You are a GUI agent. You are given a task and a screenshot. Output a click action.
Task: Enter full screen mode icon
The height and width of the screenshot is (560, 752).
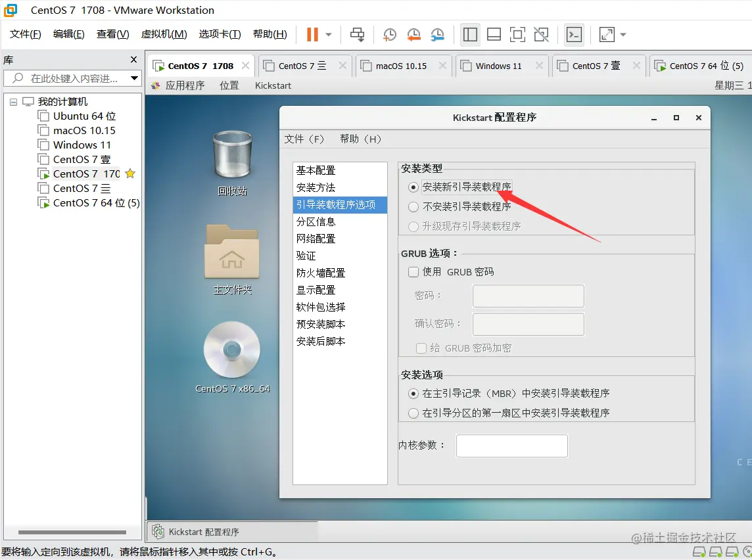pyautogui.click(x=517, y=35)
